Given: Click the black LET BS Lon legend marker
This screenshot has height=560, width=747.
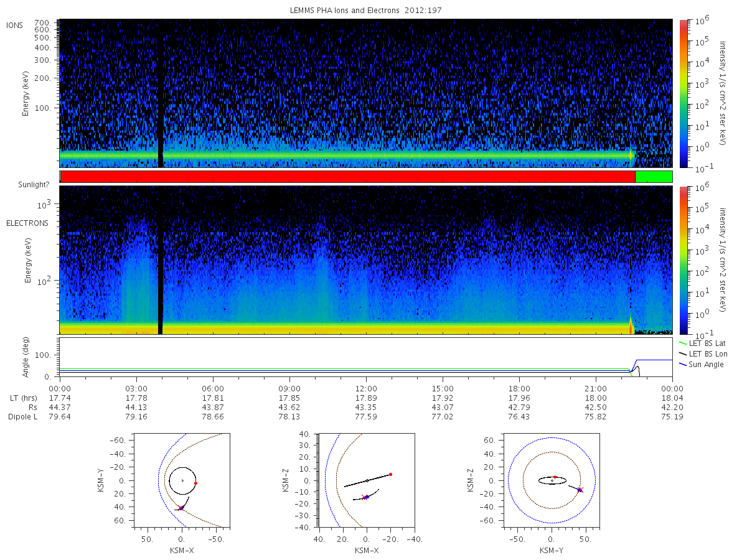Looking at the screenshot, I should [x=683, y=353].
